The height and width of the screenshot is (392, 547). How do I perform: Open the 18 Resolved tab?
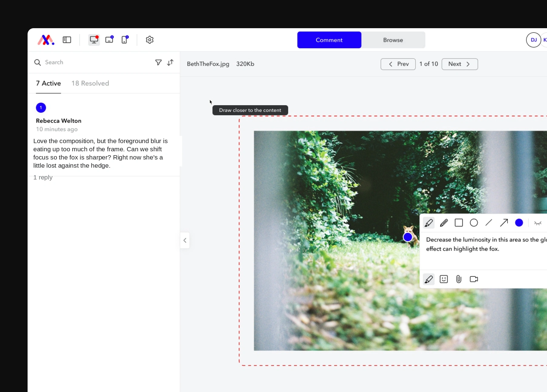coord(90,83)
